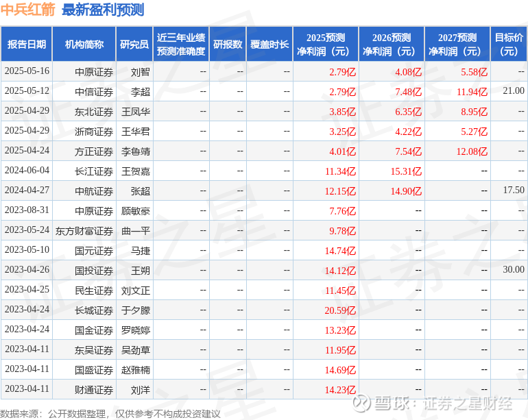Click researcher 刘洋
Image resolution: width=528 pixels, height=420 pixels.
[x=141, y=390]
